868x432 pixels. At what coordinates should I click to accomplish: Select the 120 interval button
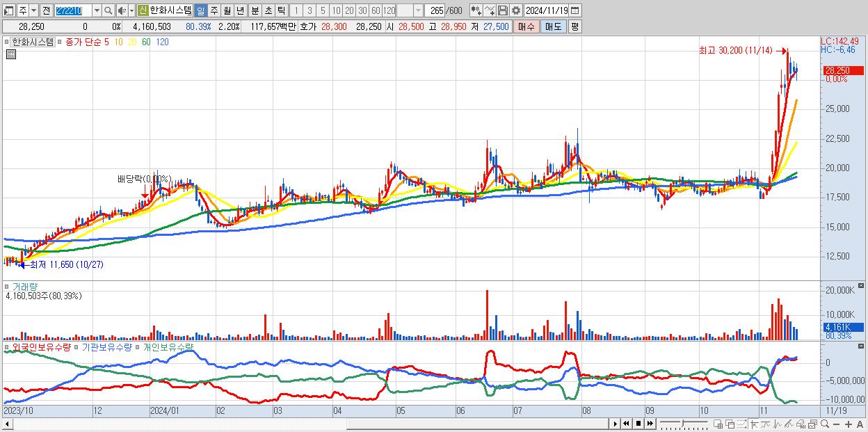click(389, 10)
